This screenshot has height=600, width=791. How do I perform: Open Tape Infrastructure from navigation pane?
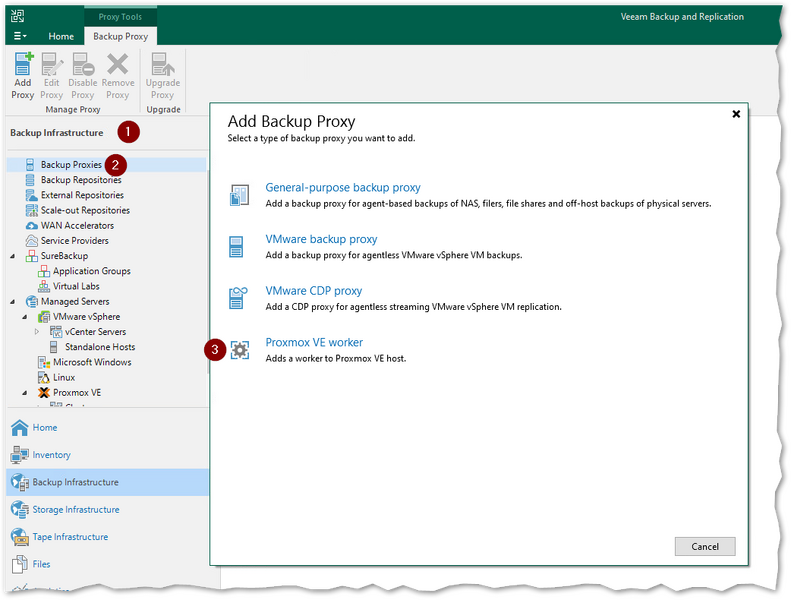click(70, 537)
